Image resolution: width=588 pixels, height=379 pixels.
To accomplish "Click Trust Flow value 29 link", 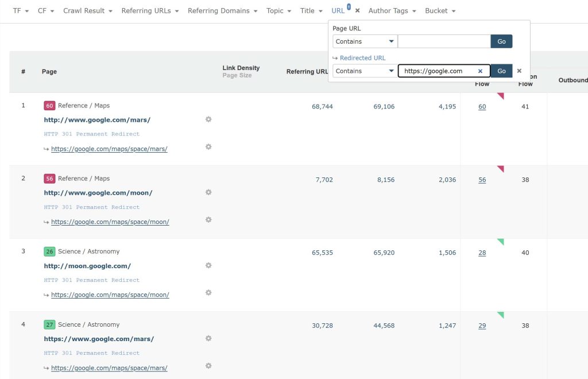I will [482, 326].
